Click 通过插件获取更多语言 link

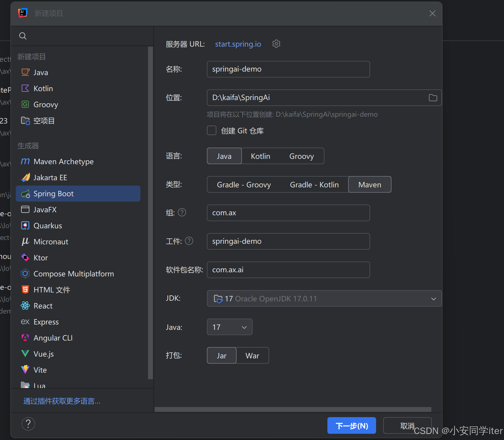pos(62,401)
